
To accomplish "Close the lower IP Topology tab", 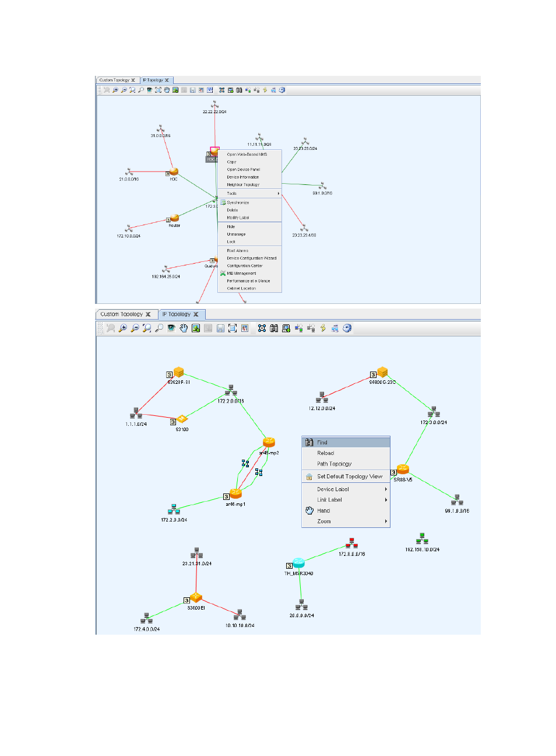I will click(196, 314).
